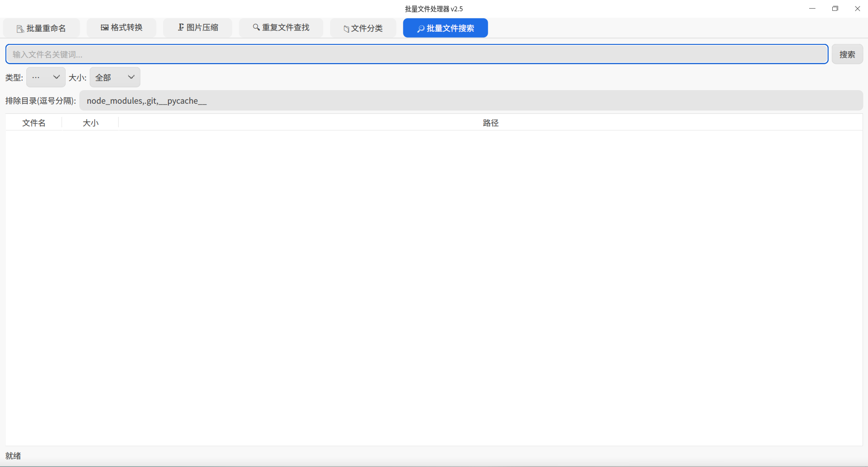Click the 路径 column header
The width and height of the screenshot is (868, 467).
point(490,123)
